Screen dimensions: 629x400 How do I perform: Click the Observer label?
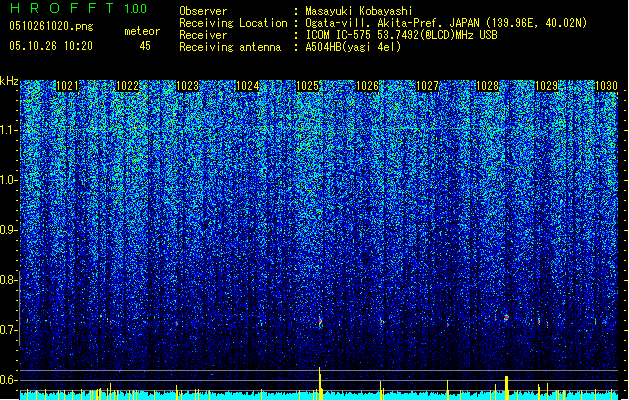pyautogui.click(x=203, y=11)
